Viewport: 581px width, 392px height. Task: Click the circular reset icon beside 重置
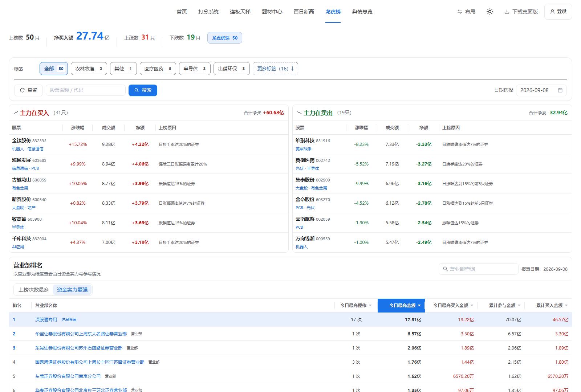click(23, 90)
